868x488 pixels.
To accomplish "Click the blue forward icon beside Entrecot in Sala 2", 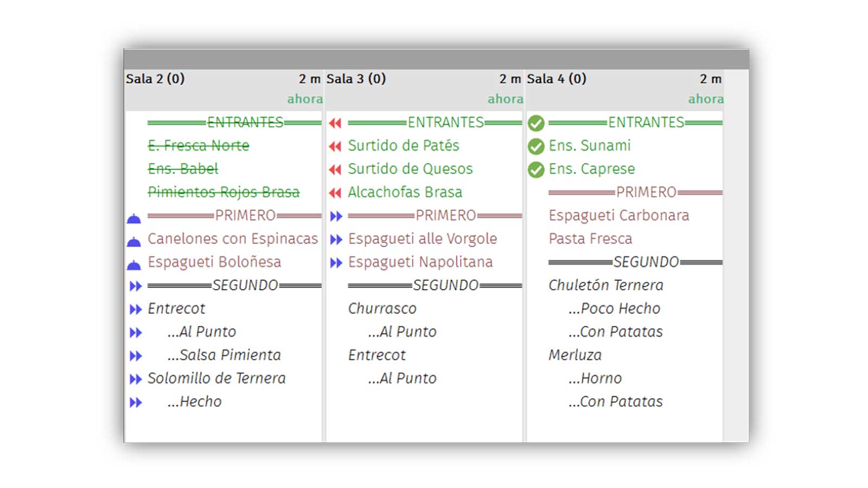I will pyautogui.click(x=136, y=310).
